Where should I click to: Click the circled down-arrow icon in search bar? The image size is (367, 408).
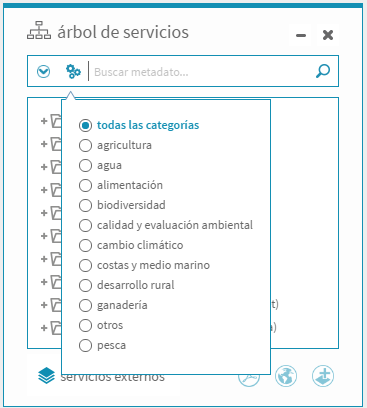click(x=44, y=71)
